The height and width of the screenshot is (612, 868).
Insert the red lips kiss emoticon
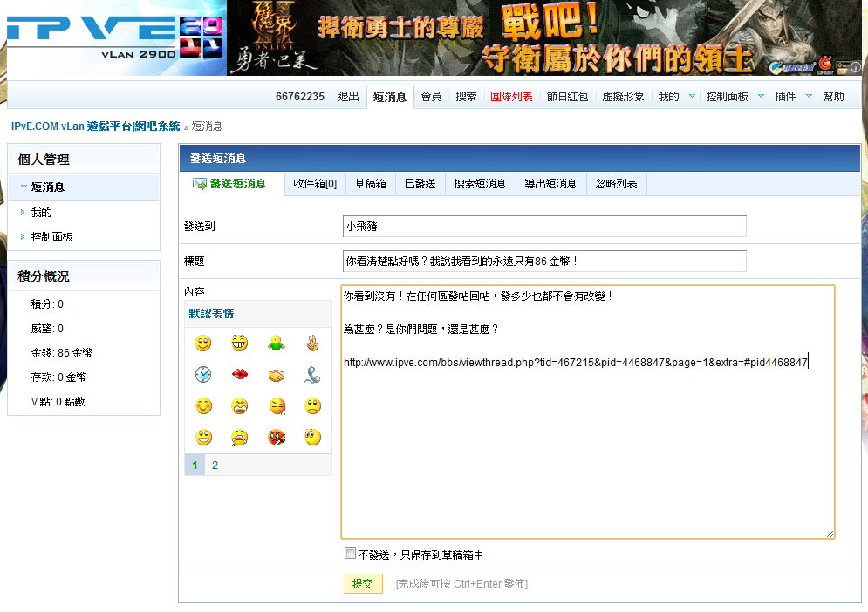(239, 375)
